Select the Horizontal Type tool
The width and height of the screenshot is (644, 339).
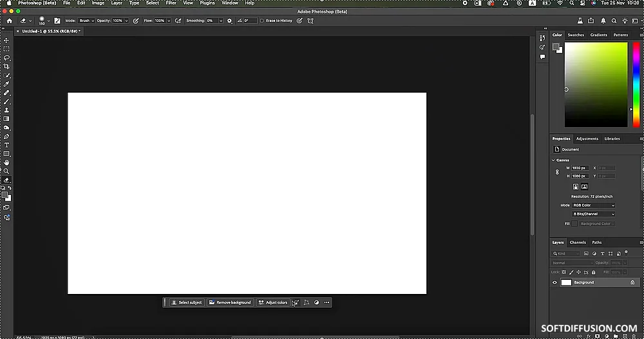coord(6,145)
